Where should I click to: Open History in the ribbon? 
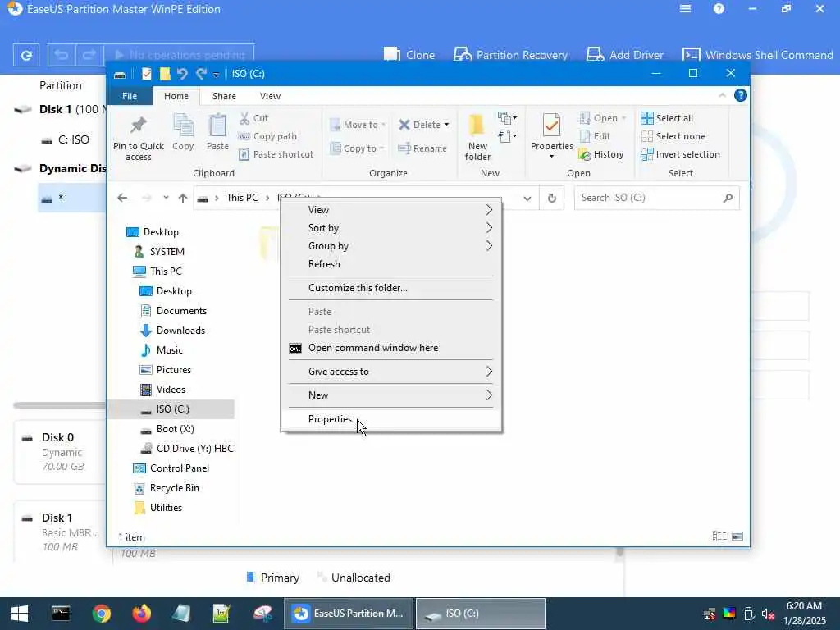click(x=601, y=154)
